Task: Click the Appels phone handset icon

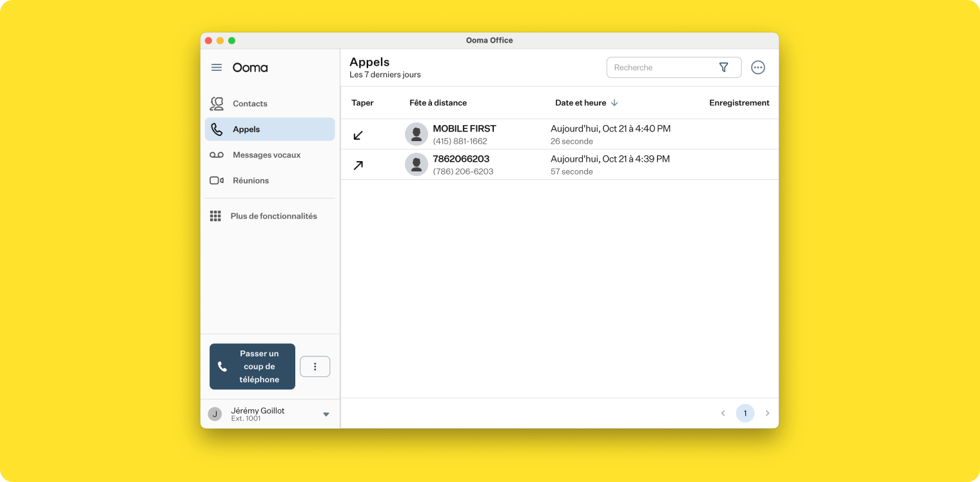Action: [217, 130]
